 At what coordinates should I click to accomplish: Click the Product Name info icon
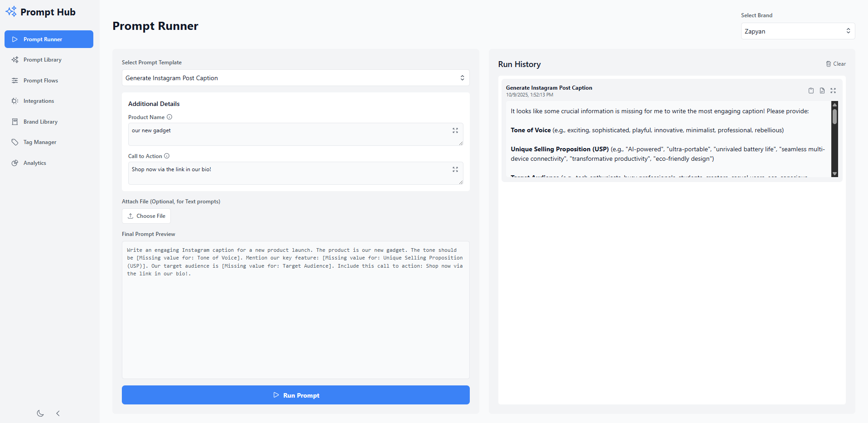click(x=169, y=117)
